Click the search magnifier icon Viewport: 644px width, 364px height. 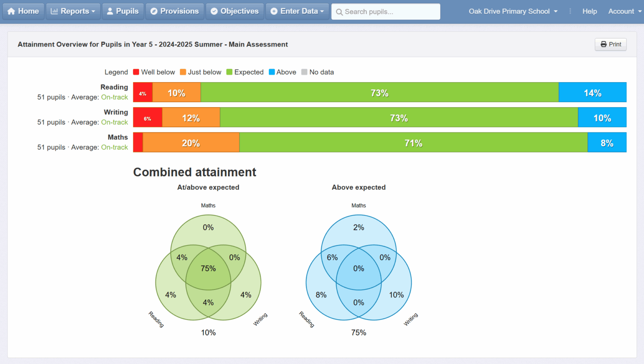[339, 12]
